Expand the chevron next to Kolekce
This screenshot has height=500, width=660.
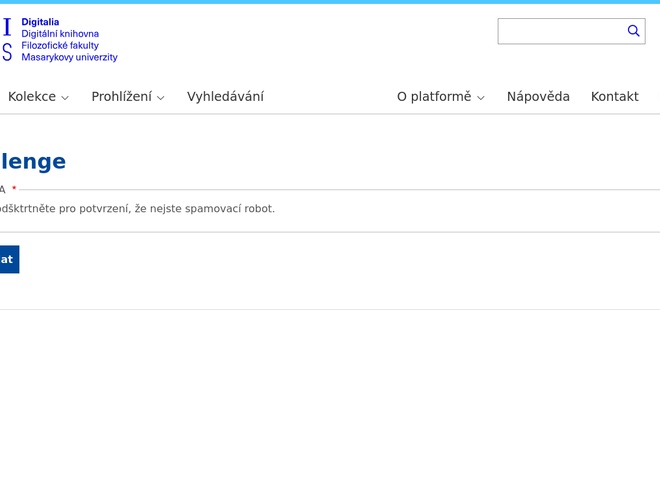65,98
